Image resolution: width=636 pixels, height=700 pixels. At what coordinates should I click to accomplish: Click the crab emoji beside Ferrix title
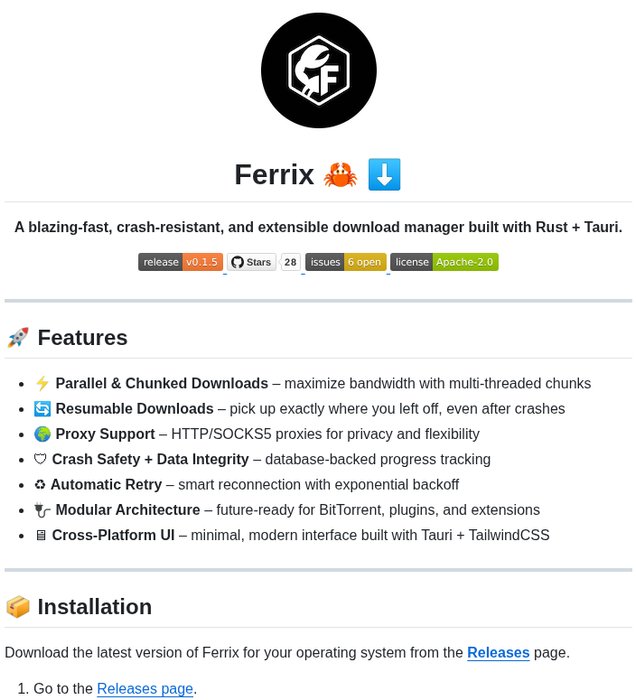pos(340,175)
